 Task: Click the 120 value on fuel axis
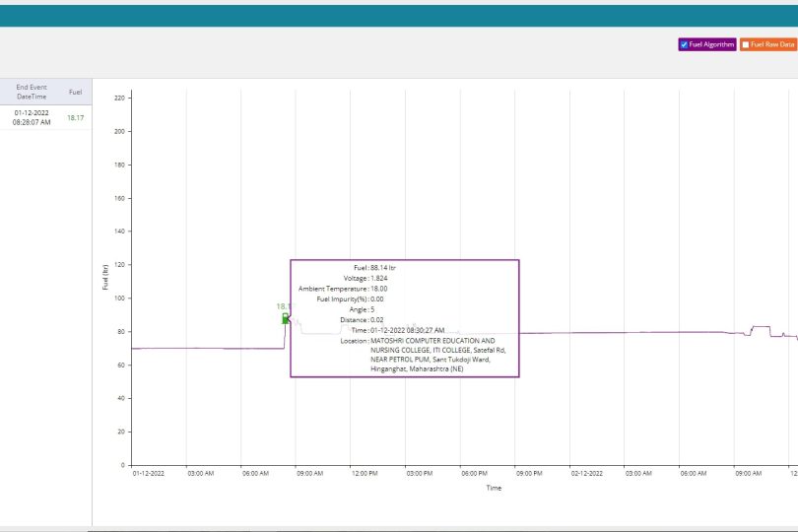tap(119, 264)
